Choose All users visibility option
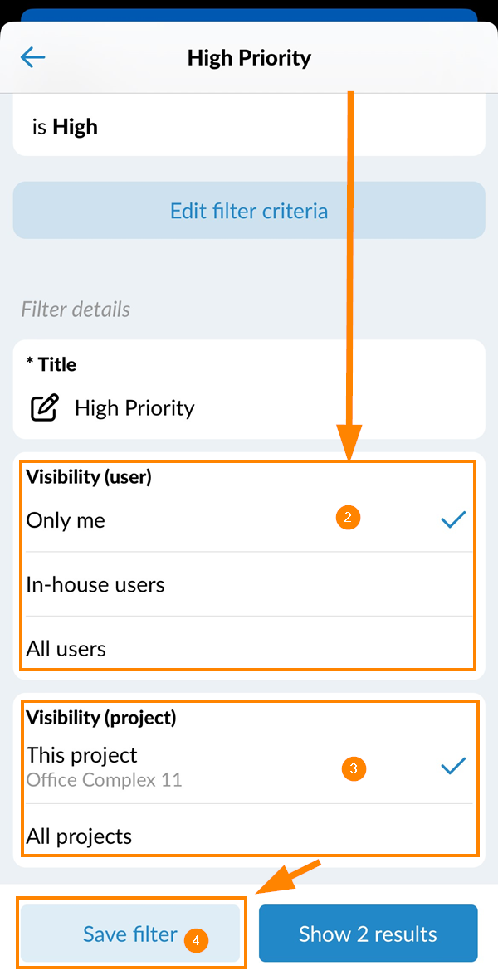This screenshot has height=980, width=498. (x=66, y=648)
